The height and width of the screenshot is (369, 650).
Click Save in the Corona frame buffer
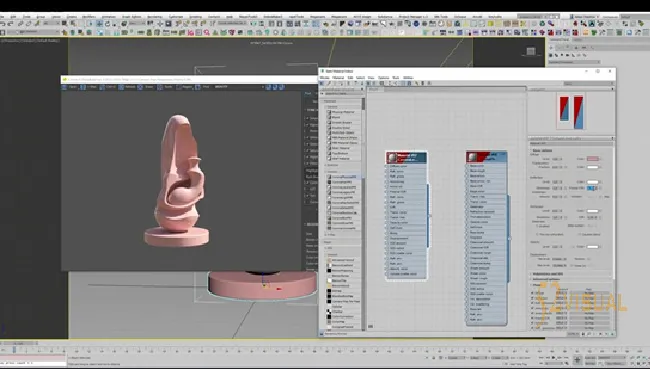pyautogui.click(x=69, y=87)
